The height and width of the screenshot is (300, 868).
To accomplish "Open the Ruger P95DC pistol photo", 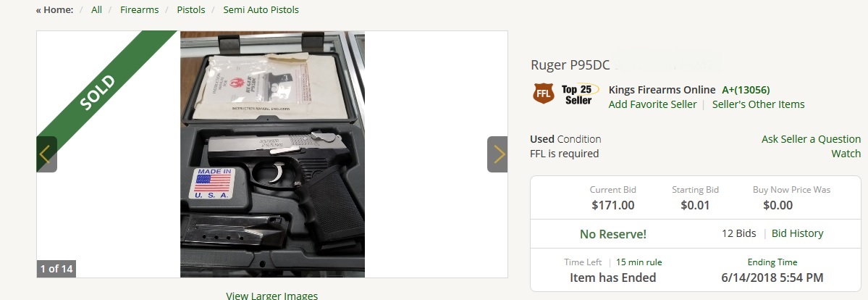I will click(x=272, y=154).
